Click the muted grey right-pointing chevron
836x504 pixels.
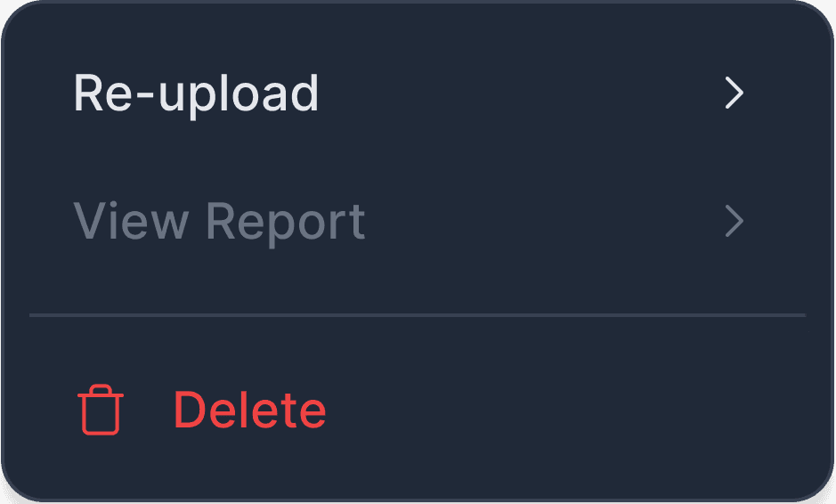tap(735, 221)
